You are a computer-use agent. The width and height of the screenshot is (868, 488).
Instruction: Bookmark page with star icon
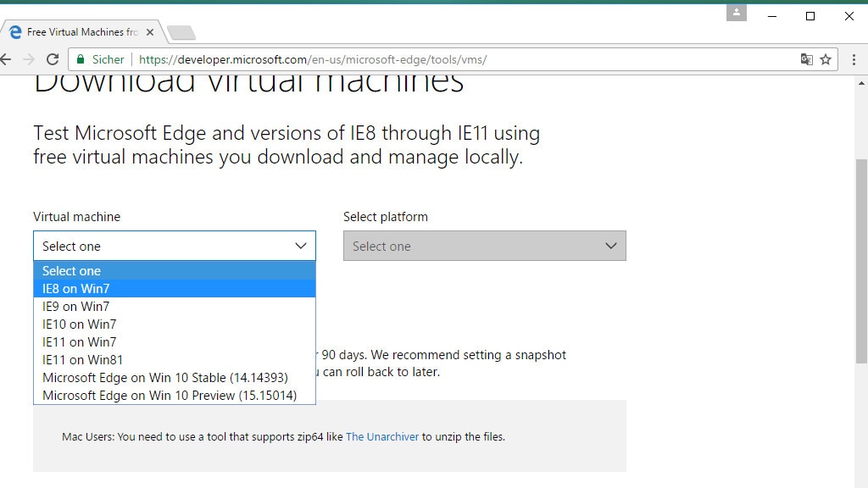tap(826, 59)
